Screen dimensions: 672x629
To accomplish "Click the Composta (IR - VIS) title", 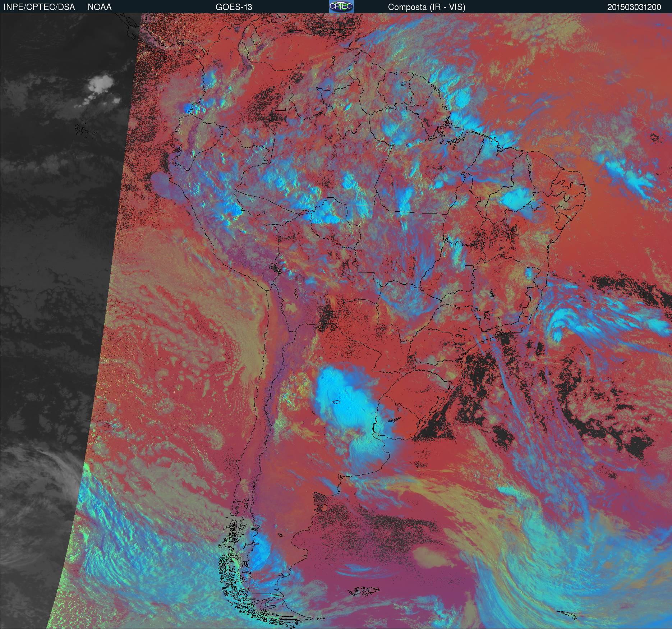I will [427, 7].
